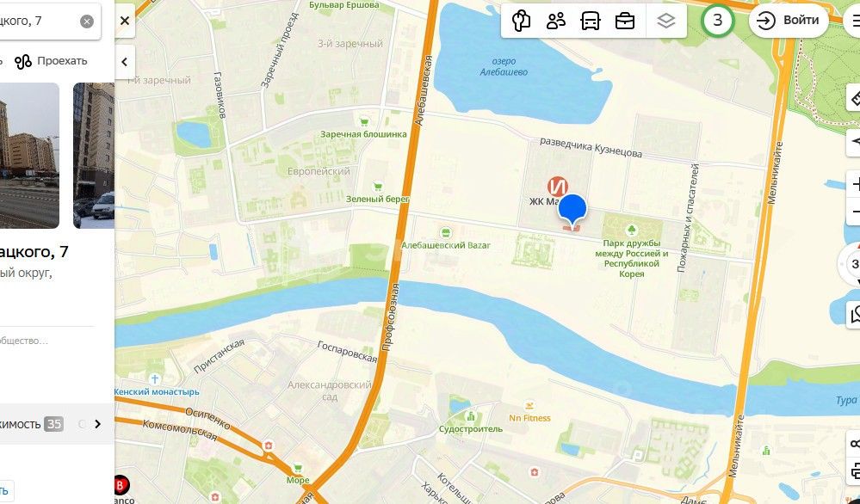Select the ruler distance tool
860x504 pixels.
pos(855,98)
